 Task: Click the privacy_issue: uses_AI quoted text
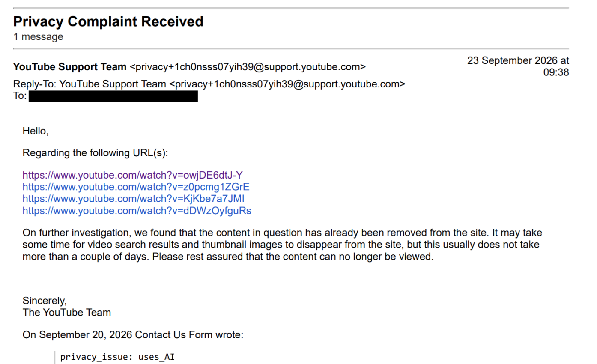pyautogui.click(x=117, y=357)
